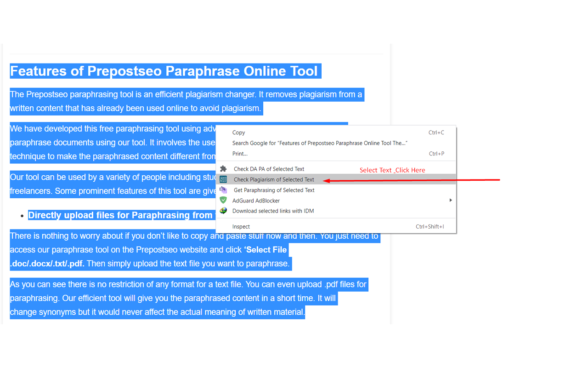Click the '.doc/.docx/.txt/.pdf.' bold text

tap(47, 264)
